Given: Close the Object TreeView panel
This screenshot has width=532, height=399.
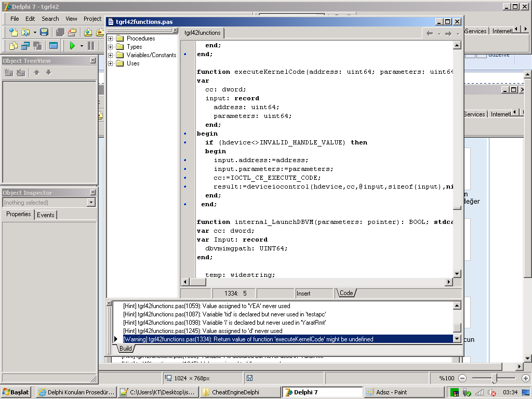Looking at the screenshot, I should click(92, 61).
